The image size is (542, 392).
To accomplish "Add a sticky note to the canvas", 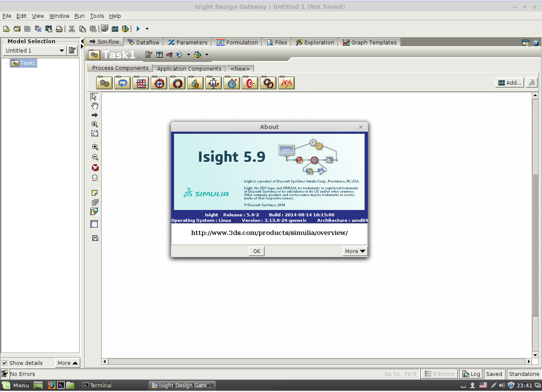I will pos(95,193).
